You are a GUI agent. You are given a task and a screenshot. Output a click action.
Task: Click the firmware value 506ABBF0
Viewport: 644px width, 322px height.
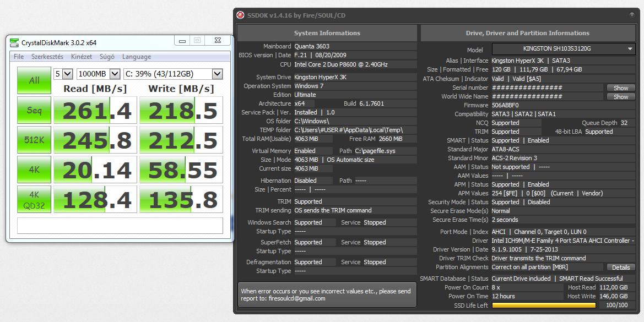[x=505, y=106]
